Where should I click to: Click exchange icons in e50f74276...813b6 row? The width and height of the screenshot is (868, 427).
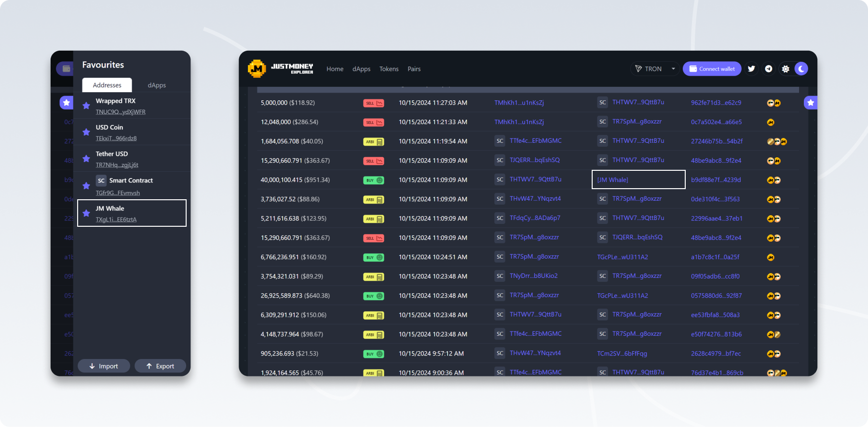point(774,335)
